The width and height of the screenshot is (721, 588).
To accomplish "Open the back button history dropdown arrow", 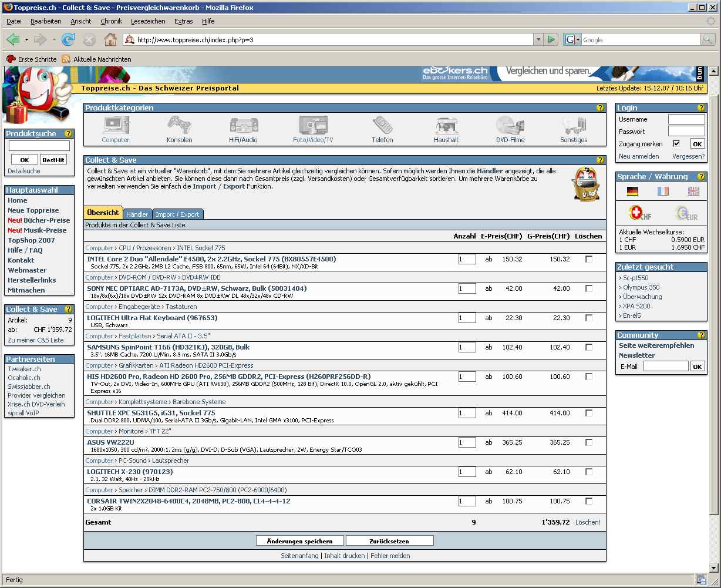I will click(26, 40).
